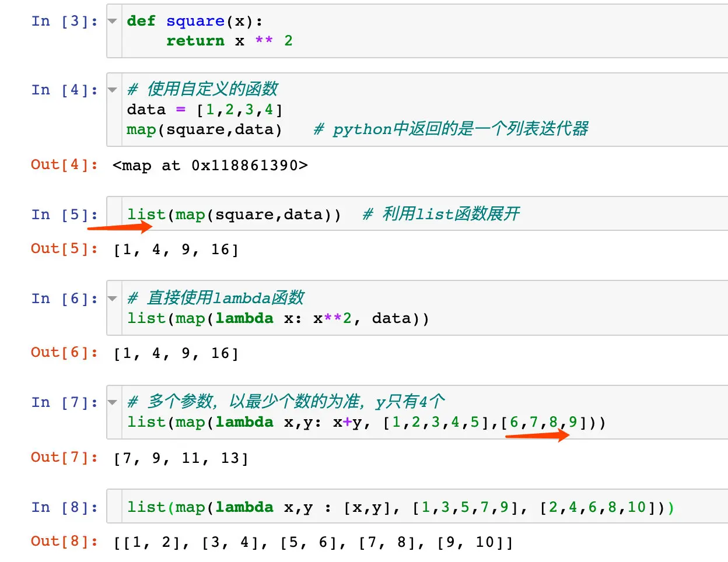The height and width of the screenshot is (562, 728).
Task: Click inside the def square(x) code cell
Action: (x=417, y=31)
